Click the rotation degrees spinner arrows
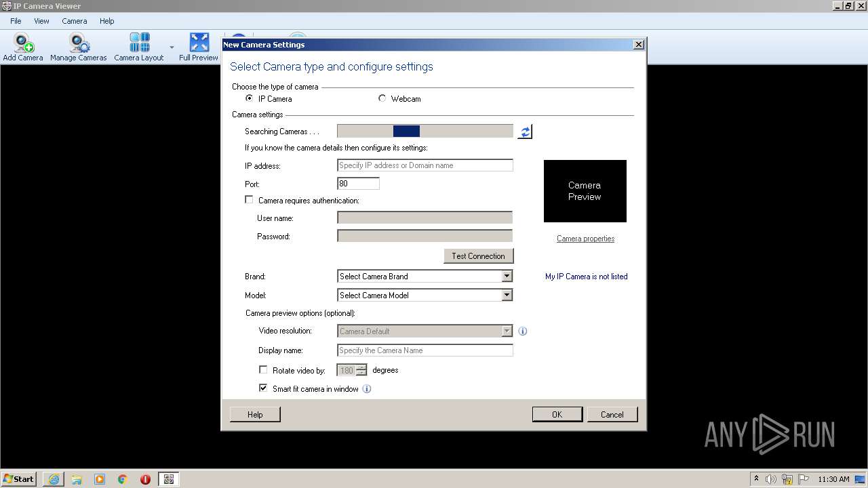The height and width of the screenshot is (488, 868). 361,370
